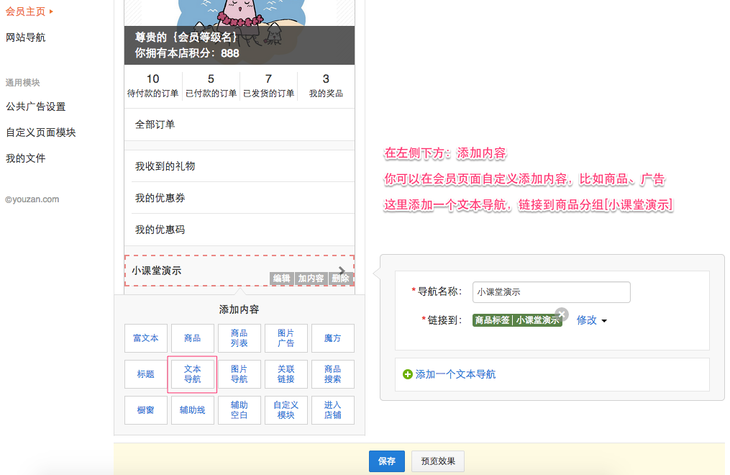This screenshot has width=730, height=475.
Task: Go to 我的文件 in sidebar
Action: 25,158
